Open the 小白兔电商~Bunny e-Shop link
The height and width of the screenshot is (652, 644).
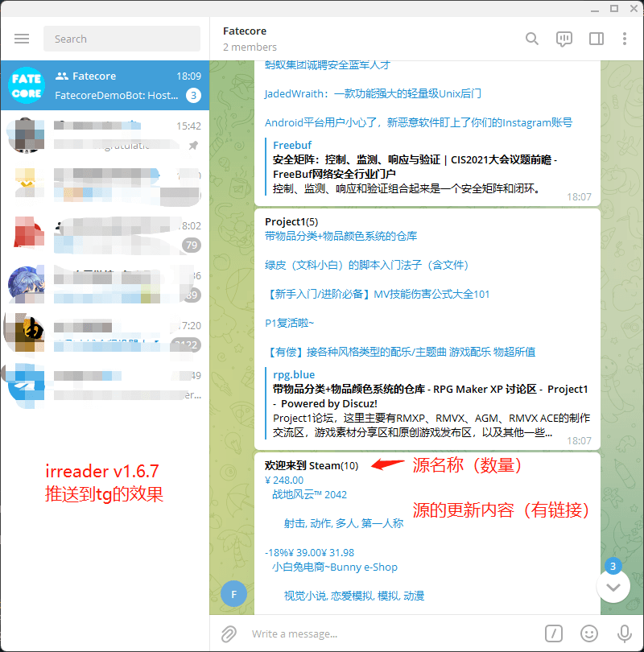[335, 567]
